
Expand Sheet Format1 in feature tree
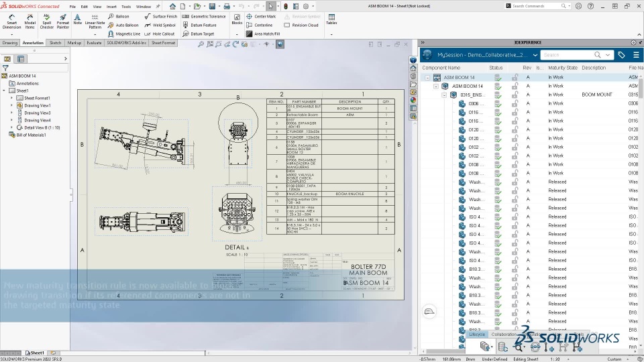tap(11, 98)
